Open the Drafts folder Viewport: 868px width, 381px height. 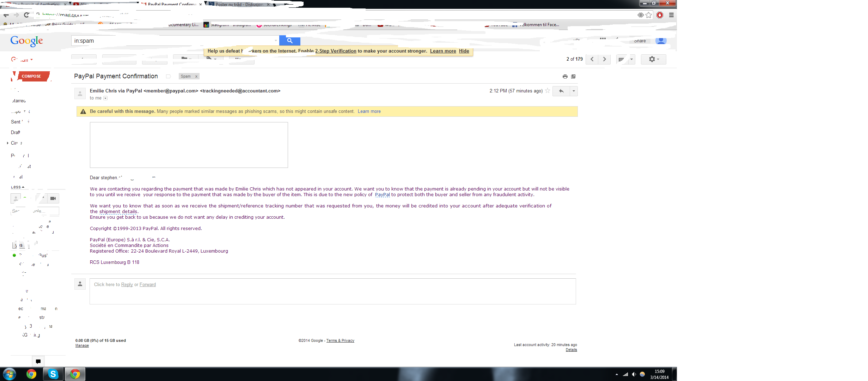tap(16, 132)
